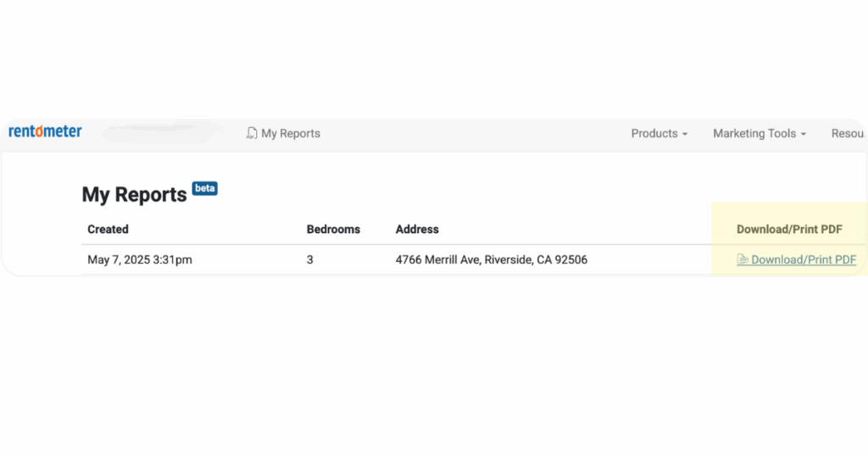The height and width of the screenshot is (456, 868).
Task: Click the My Reports page heading
Action: point(134,195)
